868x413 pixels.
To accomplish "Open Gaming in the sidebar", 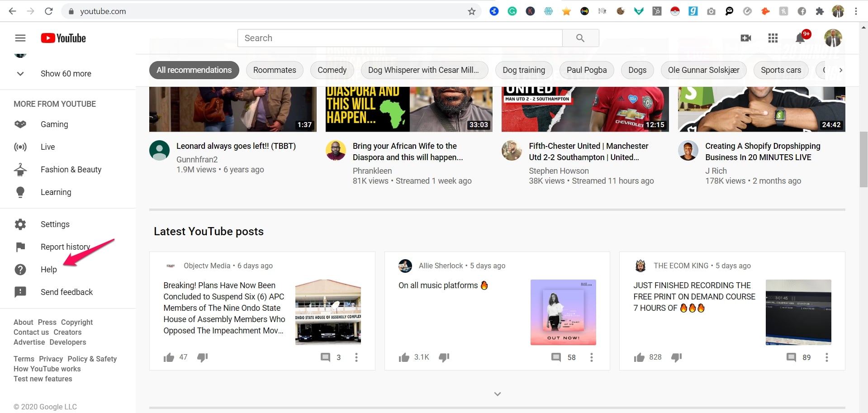I will click(68, 124).
